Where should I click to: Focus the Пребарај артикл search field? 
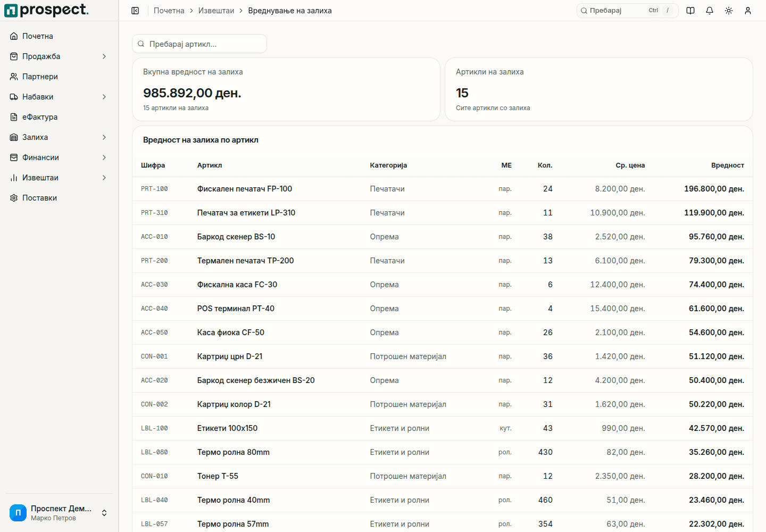coord(199,44)
